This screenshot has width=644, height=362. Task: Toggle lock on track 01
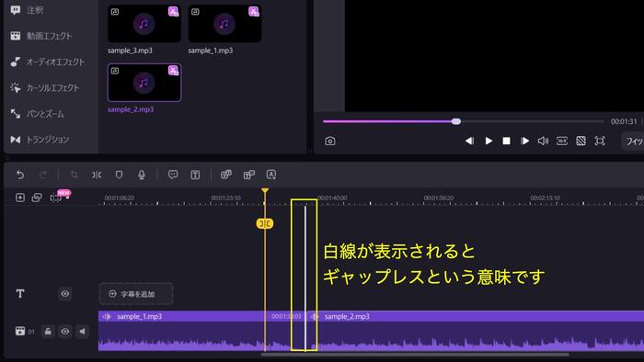48,332
